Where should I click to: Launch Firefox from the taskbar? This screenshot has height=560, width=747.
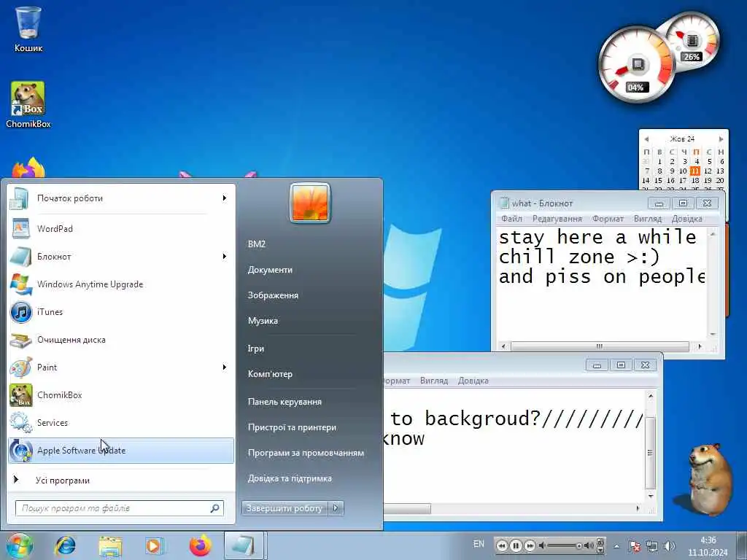(x=200, y=545)
